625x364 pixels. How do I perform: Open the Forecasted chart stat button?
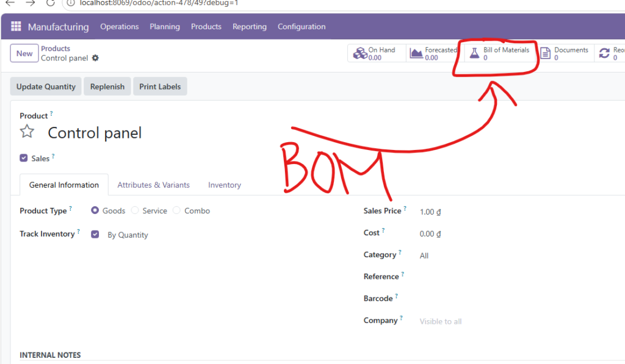(434, 54)
